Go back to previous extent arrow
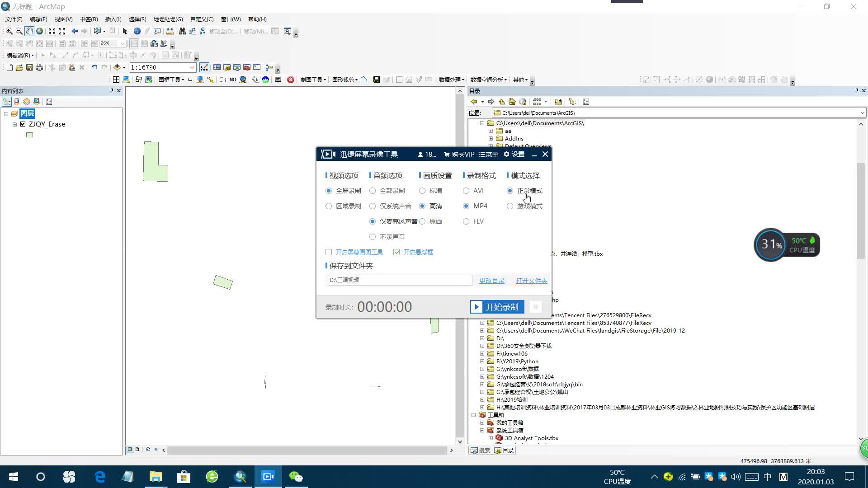 pos(75,31)
